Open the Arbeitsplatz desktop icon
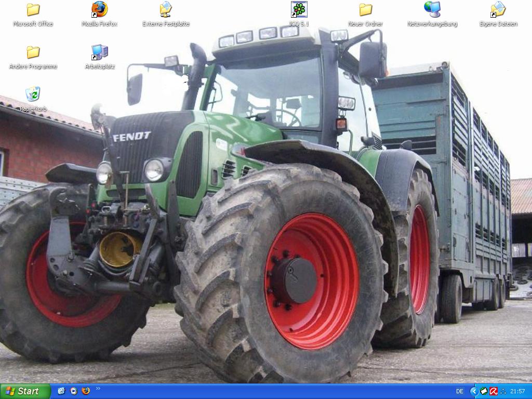Screen dimensions: 532x399 [99, 52]
